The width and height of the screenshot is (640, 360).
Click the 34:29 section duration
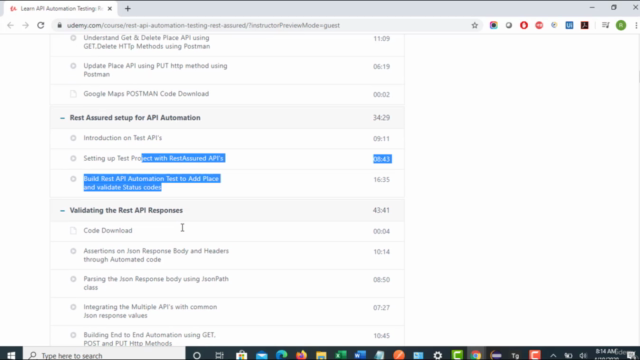tap(381, 118)
